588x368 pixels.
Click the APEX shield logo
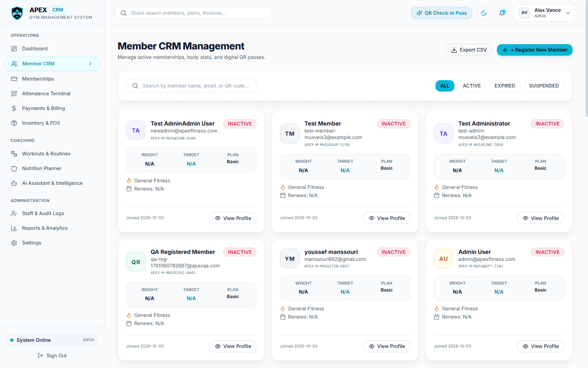[17, 13]
